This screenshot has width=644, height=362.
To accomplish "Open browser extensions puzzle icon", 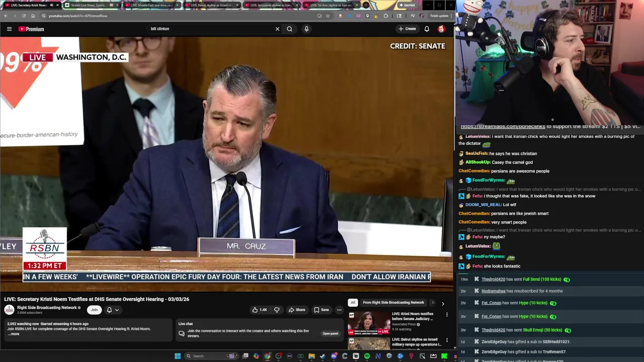I will click(385, 16).
